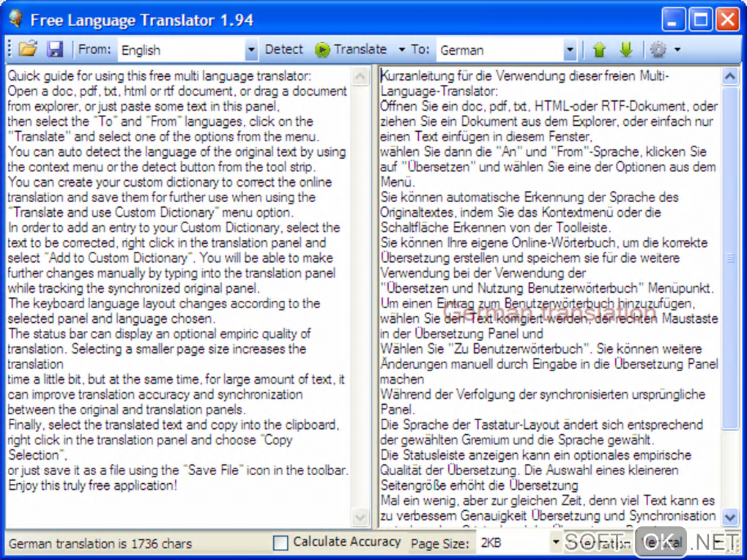Expand the Translate button options arrow
This screenshot has width=747, height=560.
click(x=401, y=50)
